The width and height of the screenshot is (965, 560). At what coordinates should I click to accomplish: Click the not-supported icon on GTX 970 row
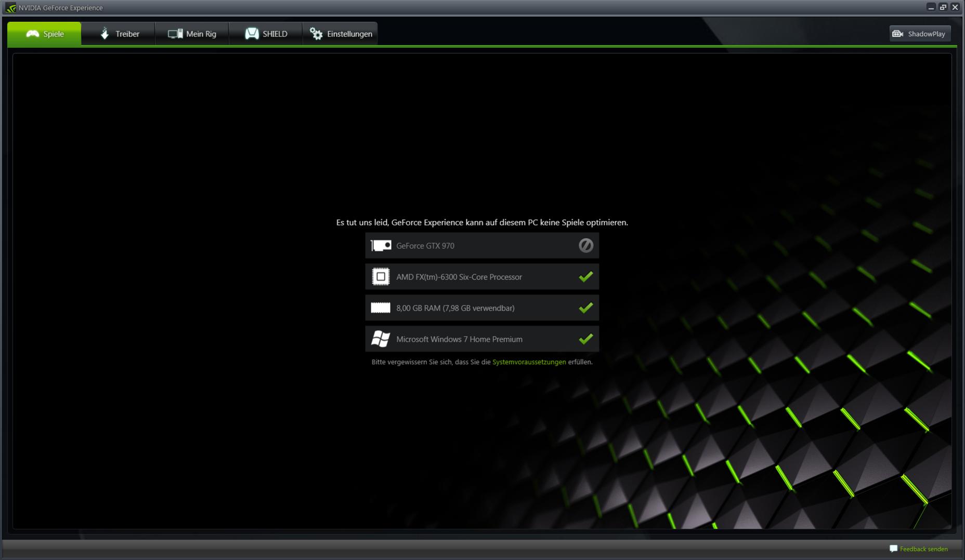(x=586, y=246)
